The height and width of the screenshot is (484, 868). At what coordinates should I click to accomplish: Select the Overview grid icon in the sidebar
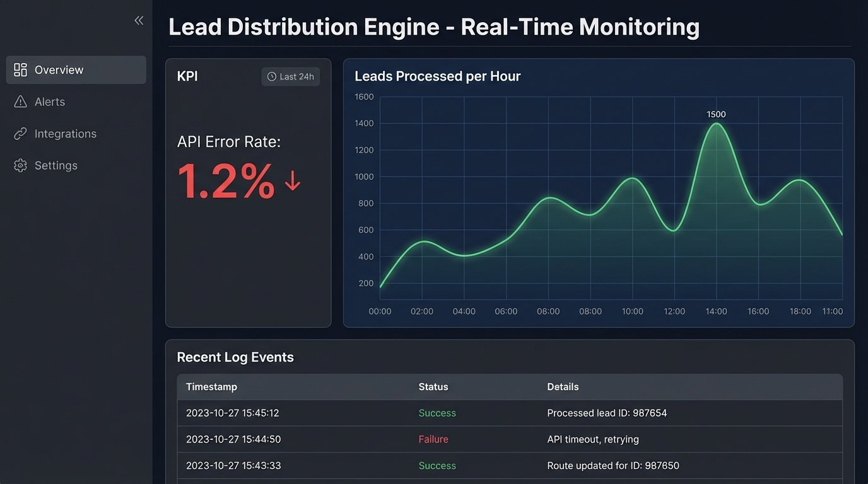(x=21, y=69)
